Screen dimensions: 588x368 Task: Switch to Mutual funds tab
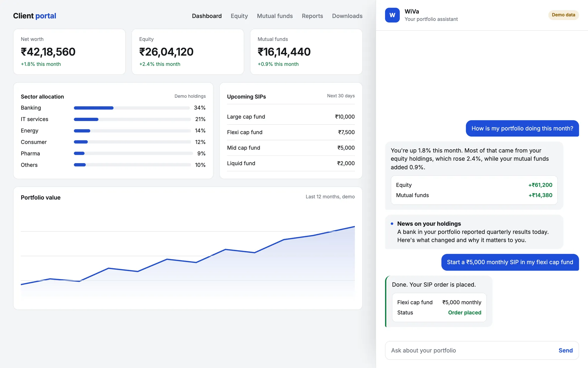coord(275,16)
